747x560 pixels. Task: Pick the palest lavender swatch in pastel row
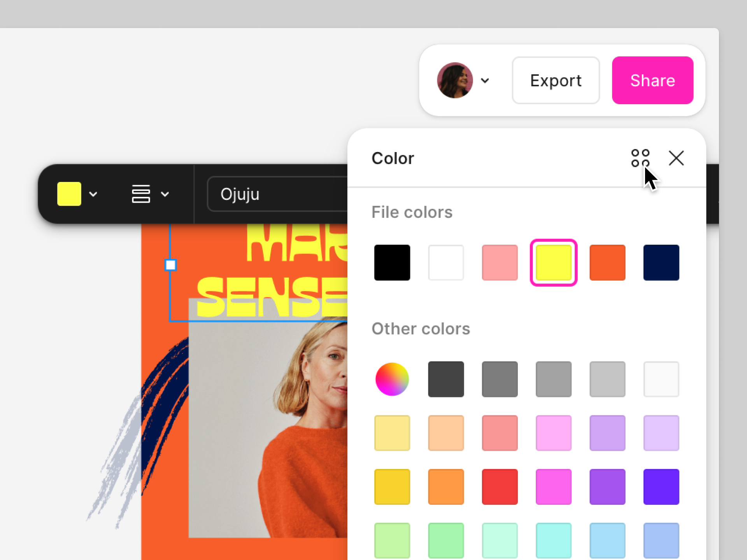[x=661, y=433]
